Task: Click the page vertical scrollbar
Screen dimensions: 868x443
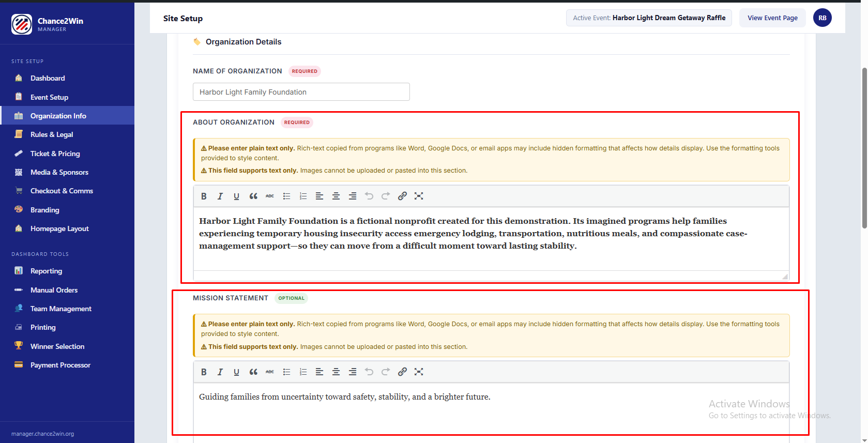Action: [x=864, y=148]
